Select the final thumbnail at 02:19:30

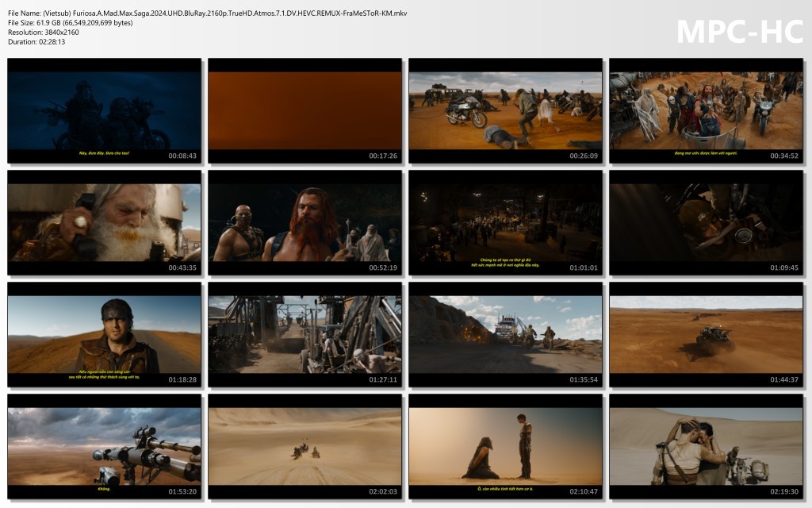click(706, 446)
